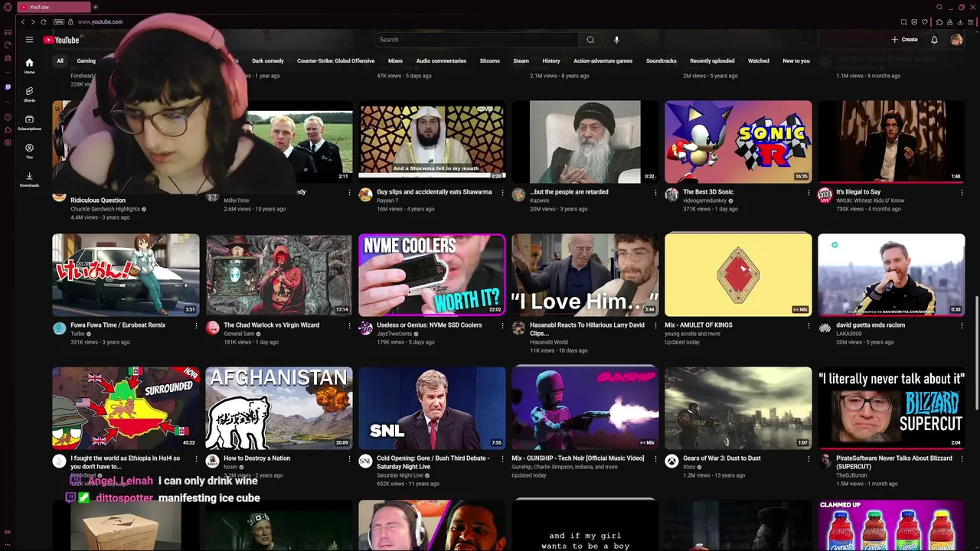Image resolution: width=980 pixels, height=551 pixels.
Task: Open title "How to Destroy a Nation"
Action: (x=256, y=458)
